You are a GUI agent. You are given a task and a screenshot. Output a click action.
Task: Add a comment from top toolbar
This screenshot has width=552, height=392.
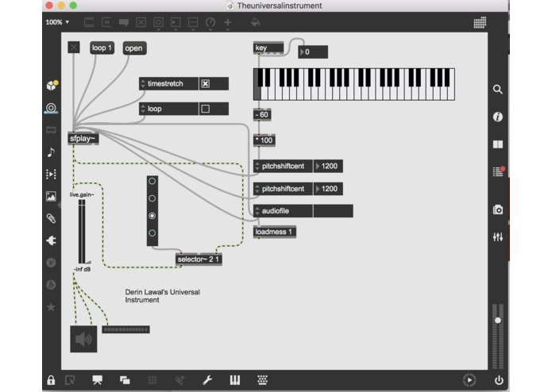pos(124,22)
